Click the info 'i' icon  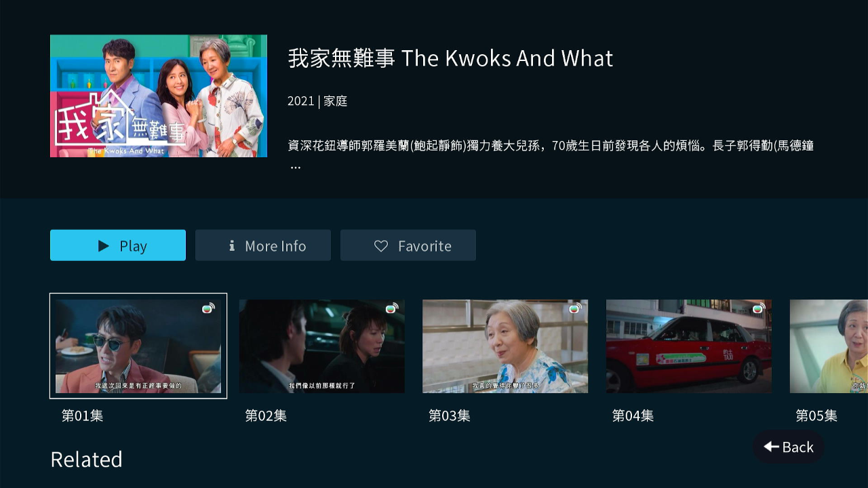click(232, 245)
